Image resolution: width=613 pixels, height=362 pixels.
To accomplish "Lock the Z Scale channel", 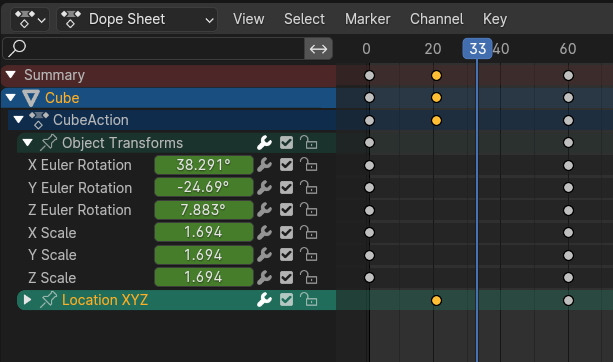I will pyautogui.click(x=308, y=278).
